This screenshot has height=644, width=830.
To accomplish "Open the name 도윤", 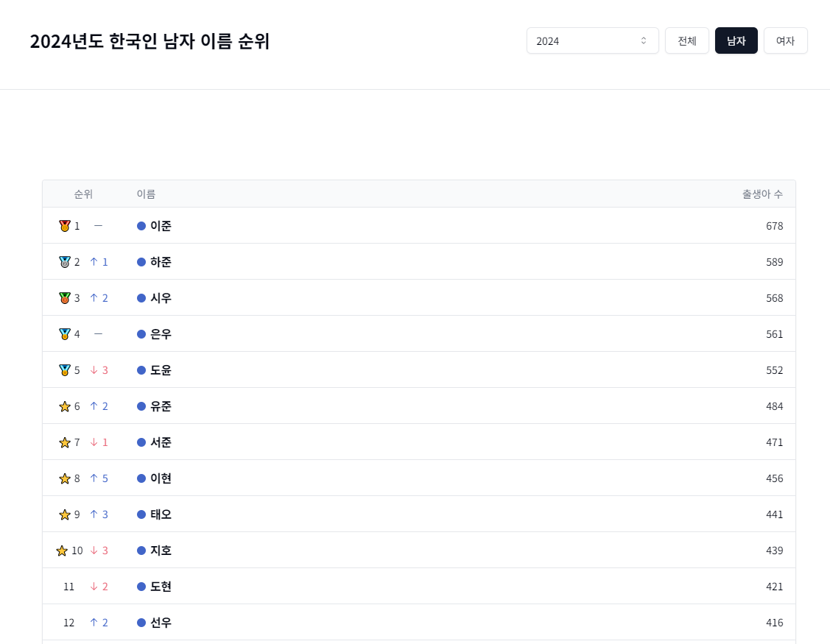I will click(161, 370).
